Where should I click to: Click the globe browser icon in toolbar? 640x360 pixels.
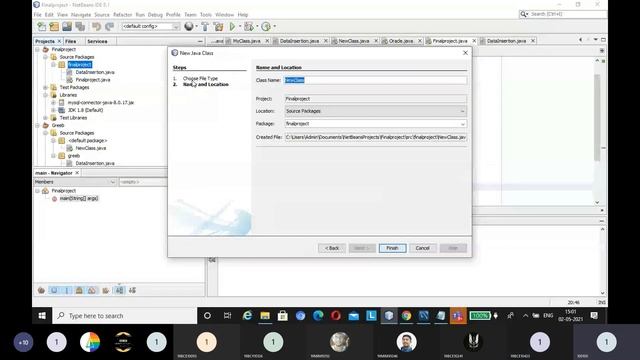click(189, 27)
